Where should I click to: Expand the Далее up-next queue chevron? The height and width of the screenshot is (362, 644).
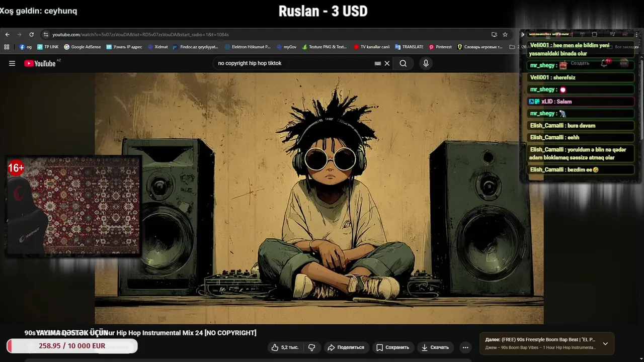click(x=605, y=344)
